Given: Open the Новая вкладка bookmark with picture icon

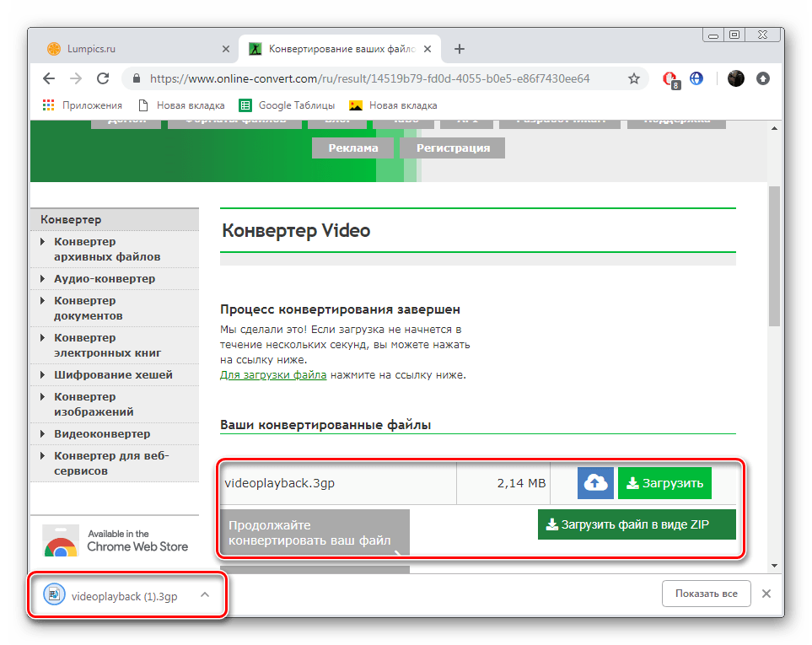Looking at the screenshot, I should (x=393, y=105).
